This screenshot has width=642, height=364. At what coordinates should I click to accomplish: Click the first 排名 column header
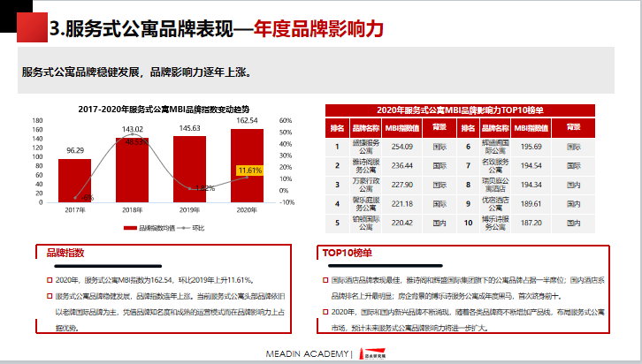[337, 127]
